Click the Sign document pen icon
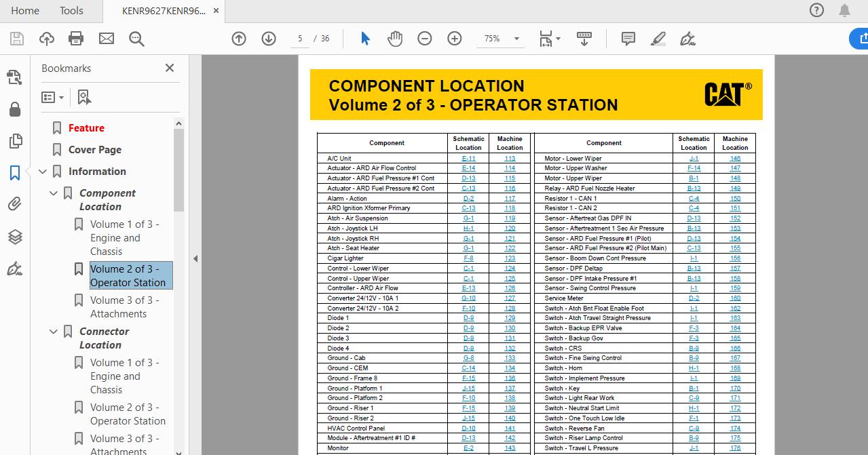The image size is (868, 455). [x=687, y=39]
